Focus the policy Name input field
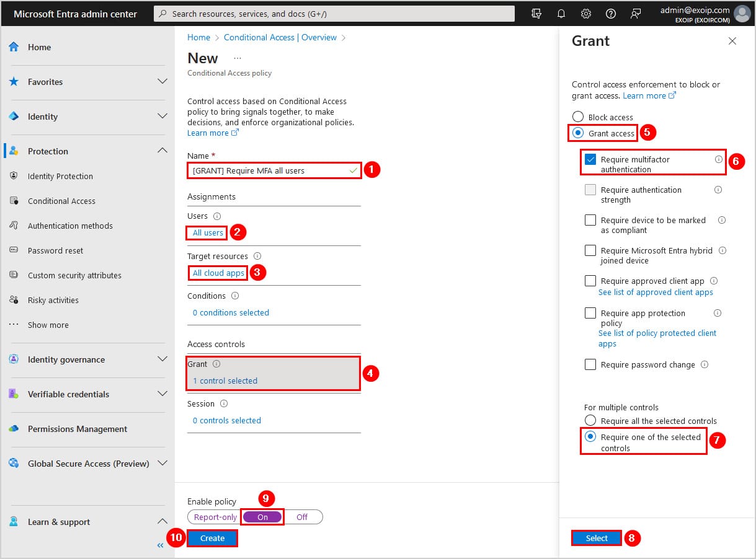The image size is (756, 559). click(x=274, y=170)
